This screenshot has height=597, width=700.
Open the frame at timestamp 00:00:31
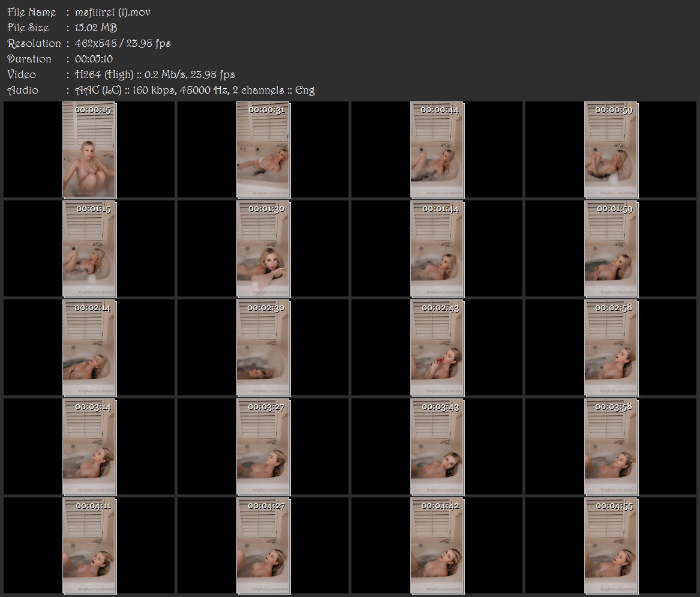[263, 149]
